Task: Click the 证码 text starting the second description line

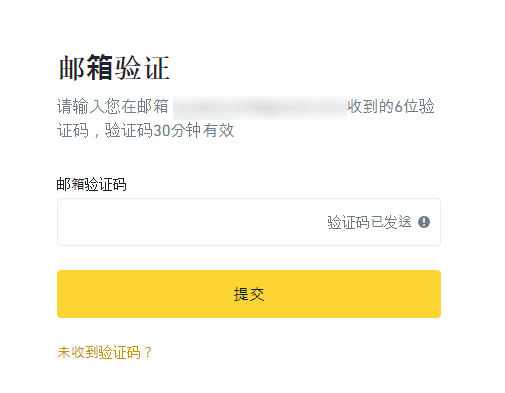Action: [x=73, y=130]
